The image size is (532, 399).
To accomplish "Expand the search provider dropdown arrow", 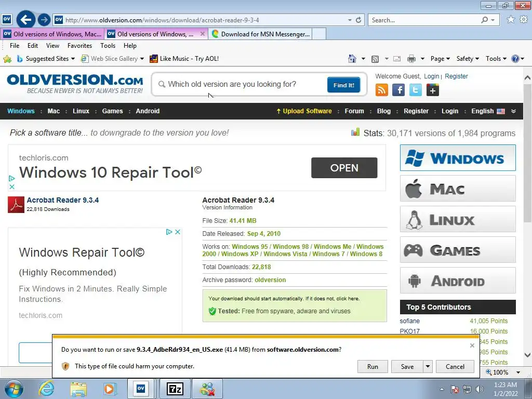I will (493, 20).
